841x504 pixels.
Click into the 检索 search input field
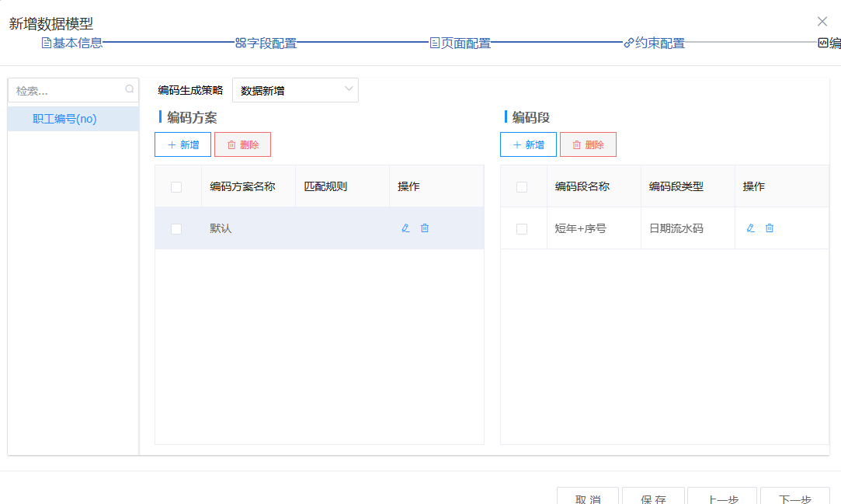66,90
